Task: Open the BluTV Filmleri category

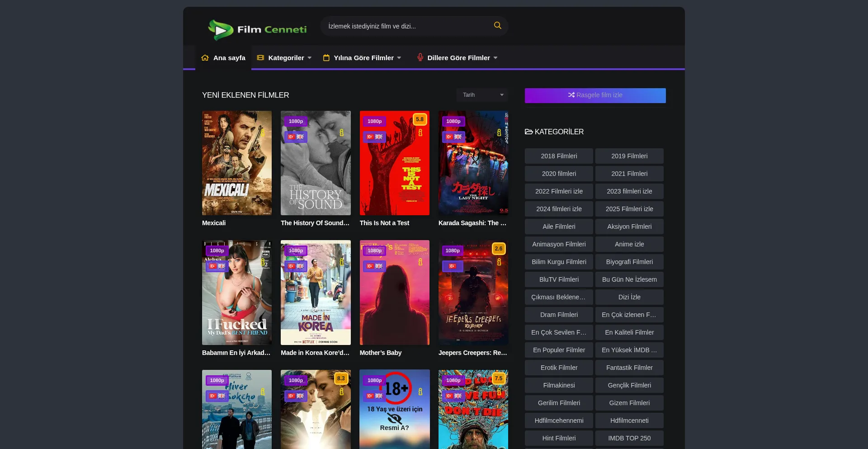Action: (559, 279)
